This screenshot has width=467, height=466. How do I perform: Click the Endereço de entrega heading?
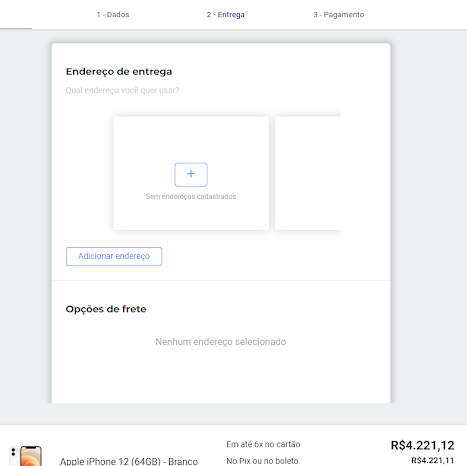coord(119,72)
